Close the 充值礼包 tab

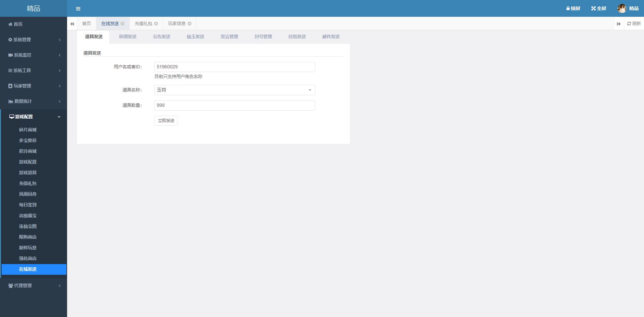(156, 23)
